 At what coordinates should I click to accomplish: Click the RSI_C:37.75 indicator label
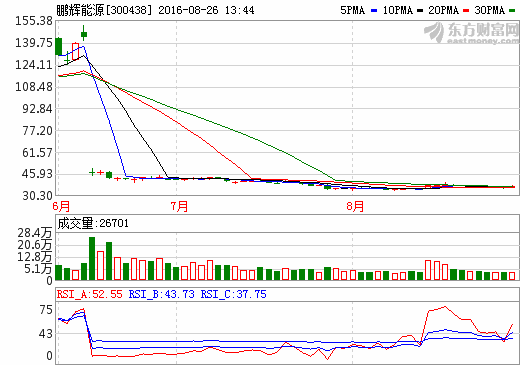tap(233, 294)
